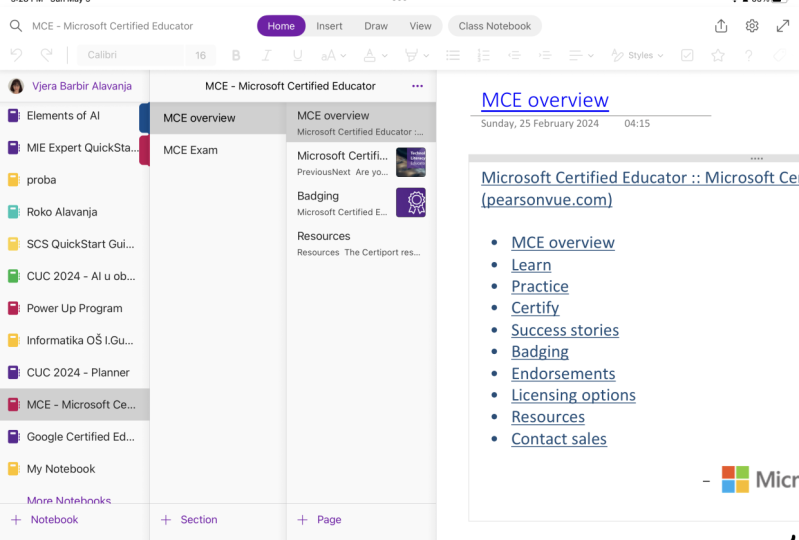The width and height of the screenshot is (799, 540).
Task: Open the text size aA dropdown
Action: click(x=333, y=56)
